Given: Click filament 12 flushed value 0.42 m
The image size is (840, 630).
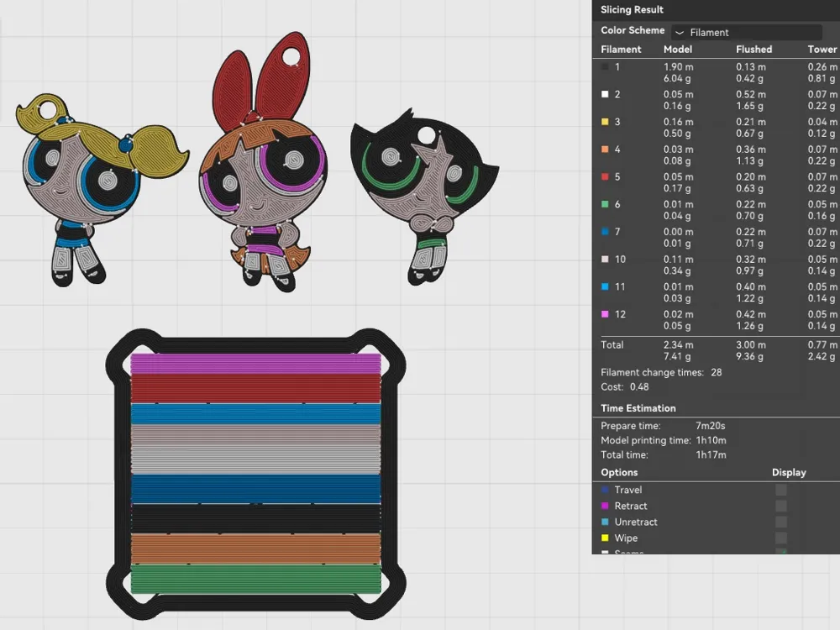Looking at the screenshot, I should 750,314.
